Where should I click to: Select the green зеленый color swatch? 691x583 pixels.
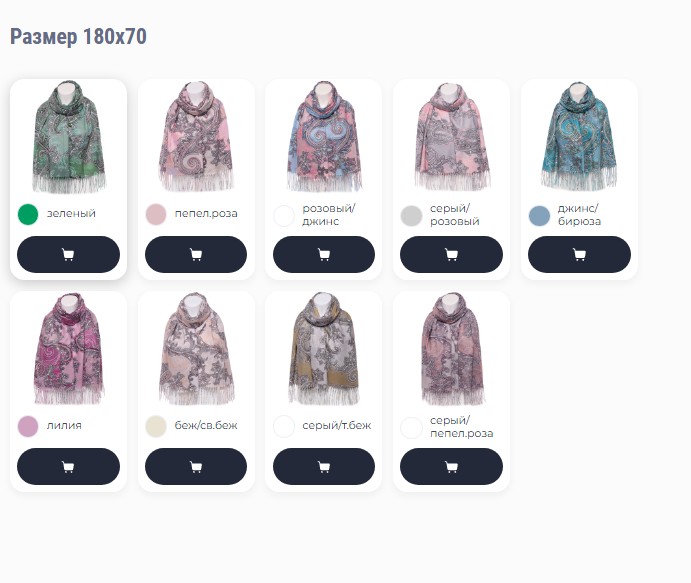point(28,214)
